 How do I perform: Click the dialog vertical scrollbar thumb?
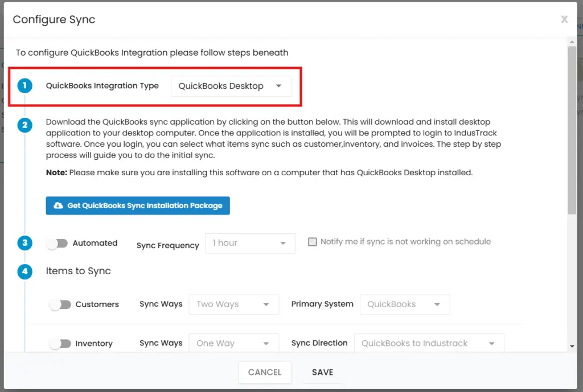(x=572, y=130)
